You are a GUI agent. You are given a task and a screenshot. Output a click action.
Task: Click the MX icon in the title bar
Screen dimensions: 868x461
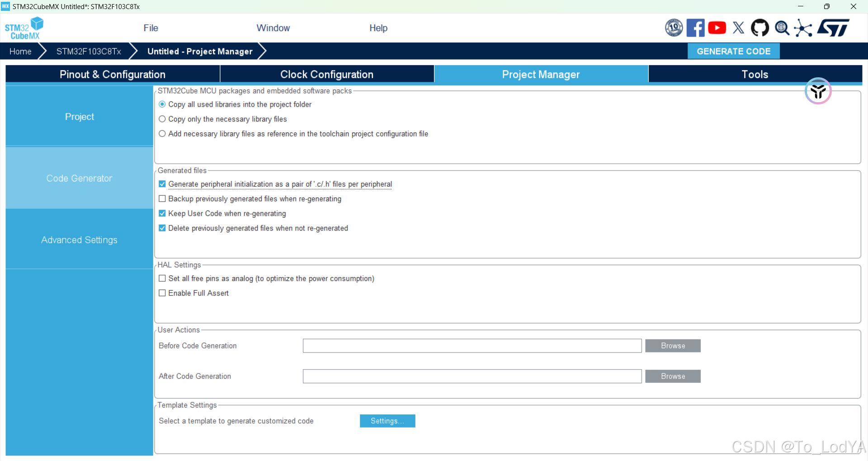click(5, 6)
